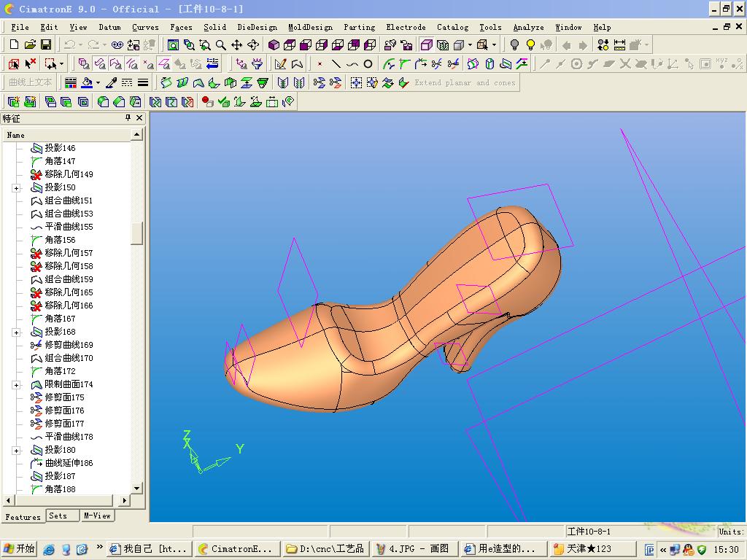Toggle the shaded box render mode
747x560 pixels.
click(x=459, y=45)
